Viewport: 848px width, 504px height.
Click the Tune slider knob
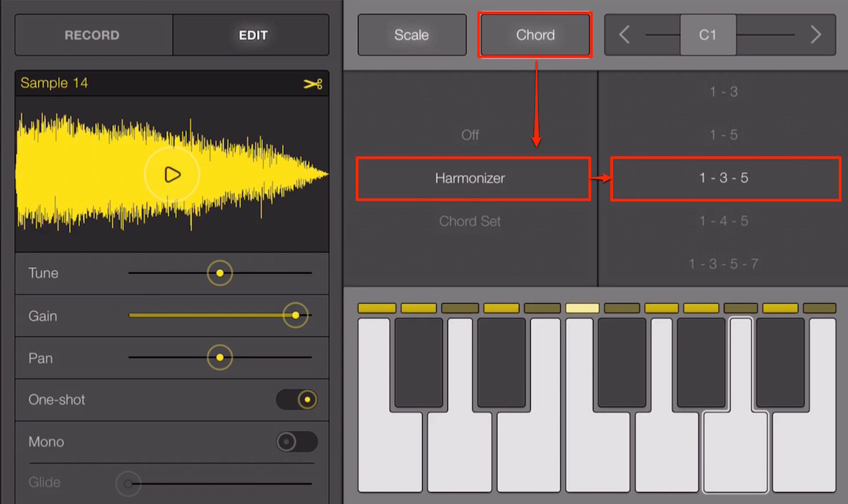click(x=220, y=273)
